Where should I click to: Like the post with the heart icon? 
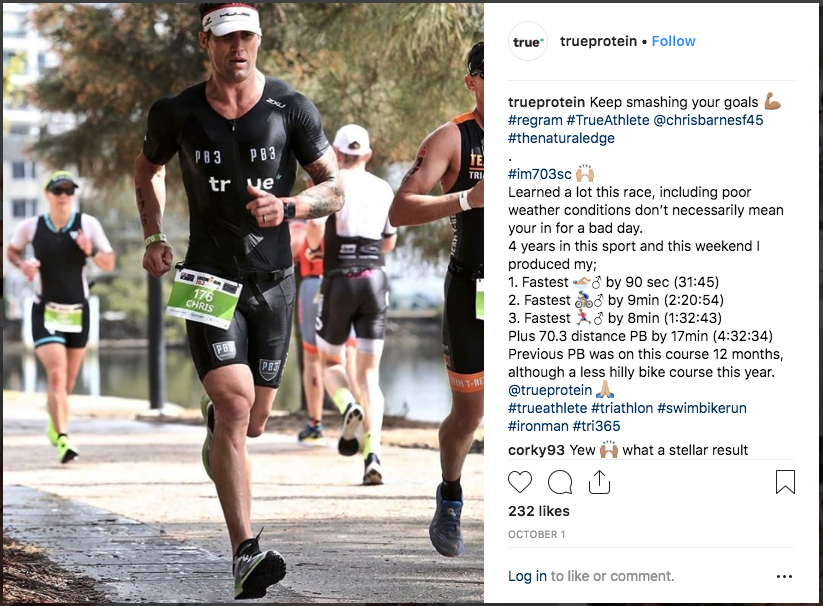[x=520, y=482]
